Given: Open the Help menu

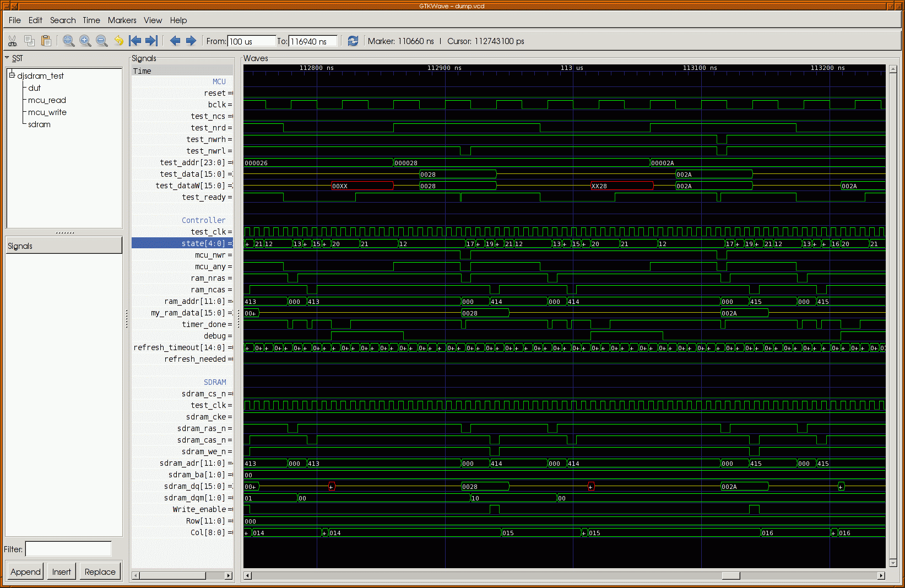Looking at the screenshot, I should click(x=178, y=20).
